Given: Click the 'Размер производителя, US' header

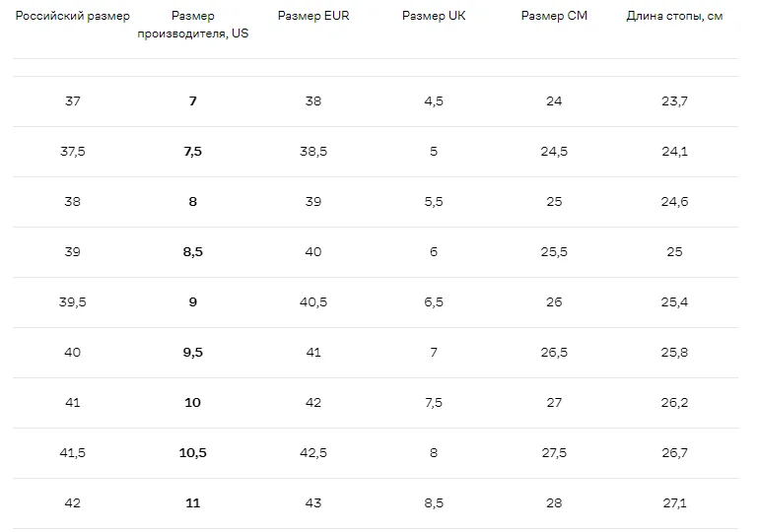Looking at the screenshot, I should (x=193, y=25).
